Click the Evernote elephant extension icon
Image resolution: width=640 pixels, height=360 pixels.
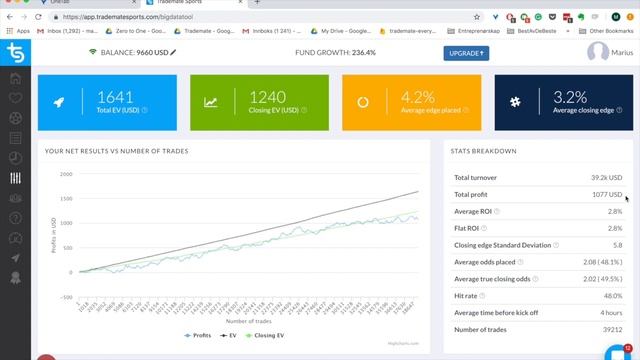click(581, 17)
